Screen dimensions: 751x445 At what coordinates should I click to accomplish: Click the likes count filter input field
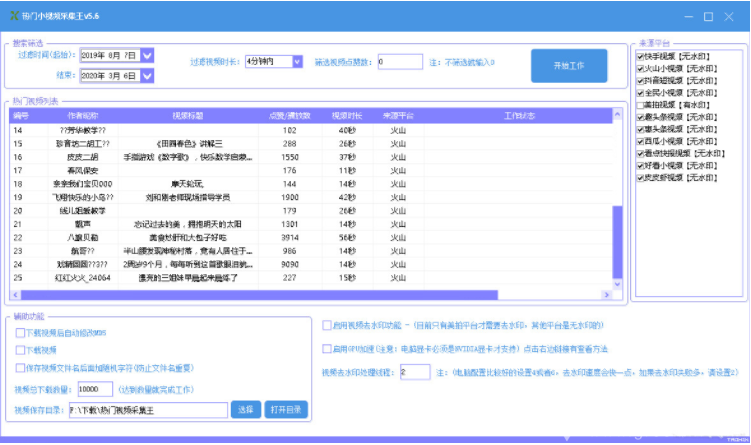click(400, 62)
